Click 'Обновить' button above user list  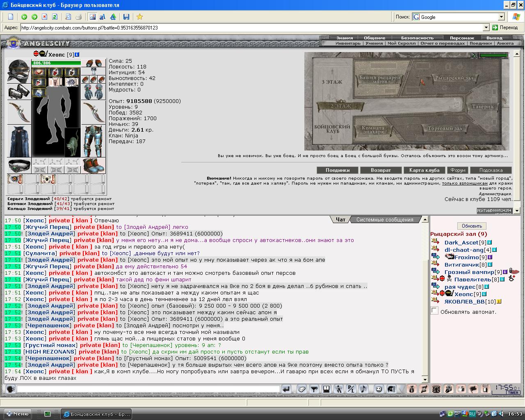(472, 226)
